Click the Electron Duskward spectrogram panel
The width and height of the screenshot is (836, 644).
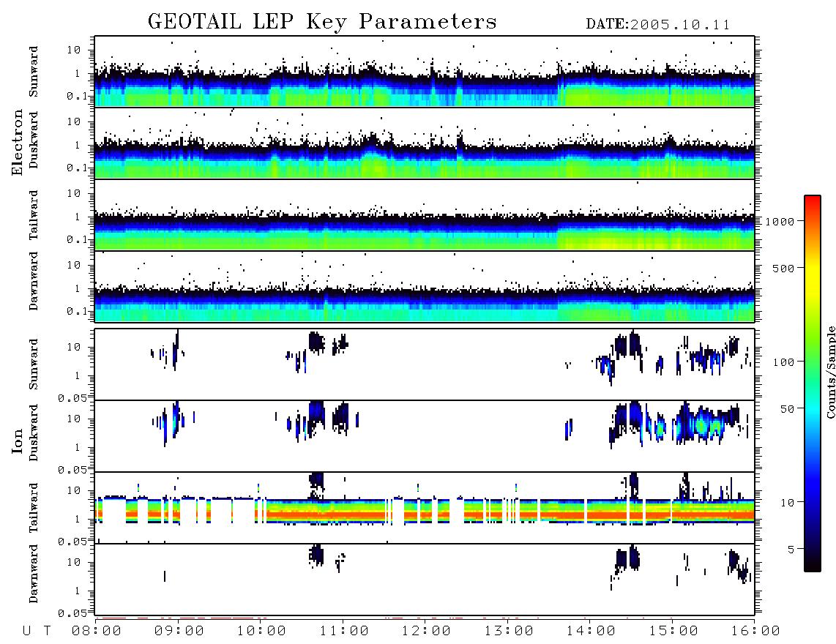pos(425,143)
